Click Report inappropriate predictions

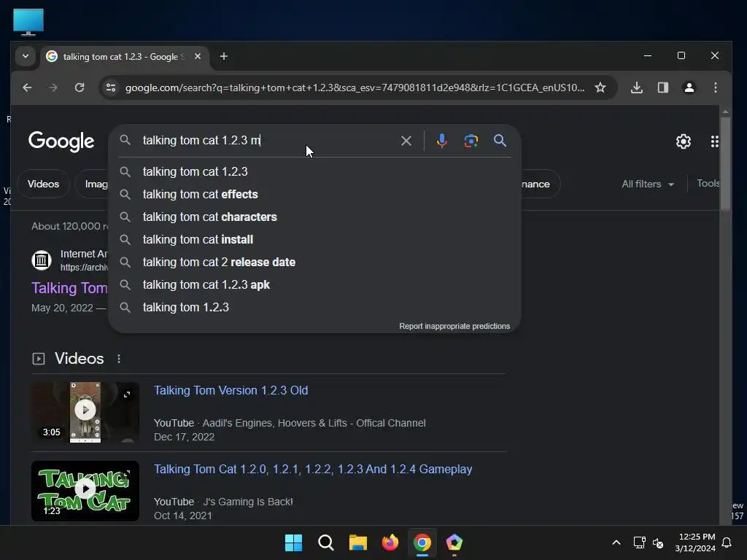point(454,326)
